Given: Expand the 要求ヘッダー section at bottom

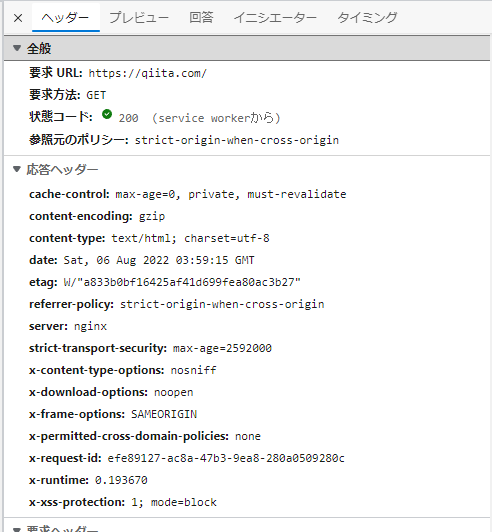Looking at the screenshot, I should click(x=17, y=530).
